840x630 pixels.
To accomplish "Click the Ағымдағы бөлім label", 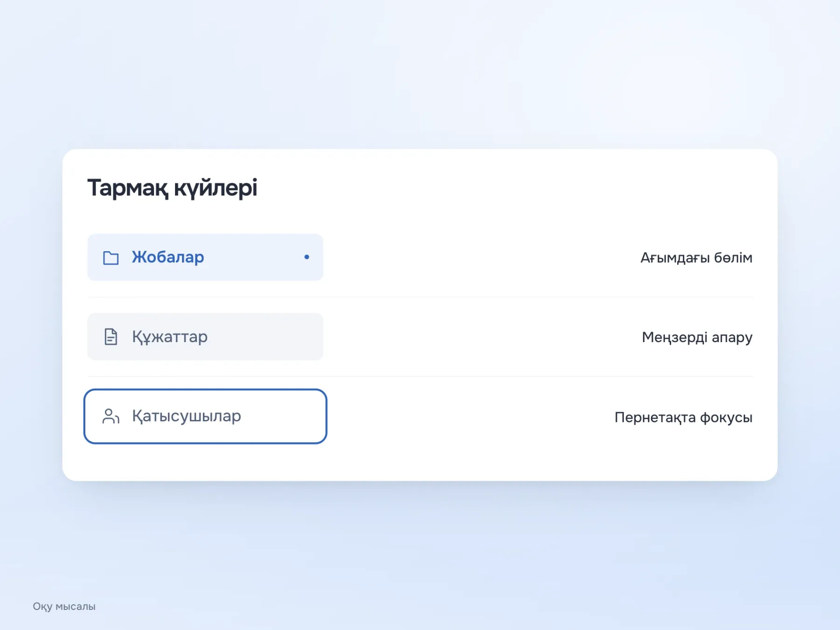I will [696, 258].
